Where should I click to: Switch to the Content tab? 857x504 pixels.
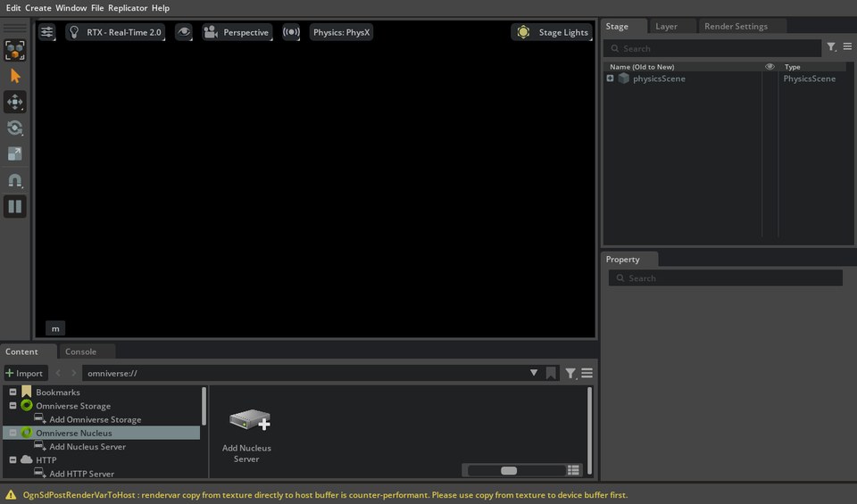click(28, 351)
